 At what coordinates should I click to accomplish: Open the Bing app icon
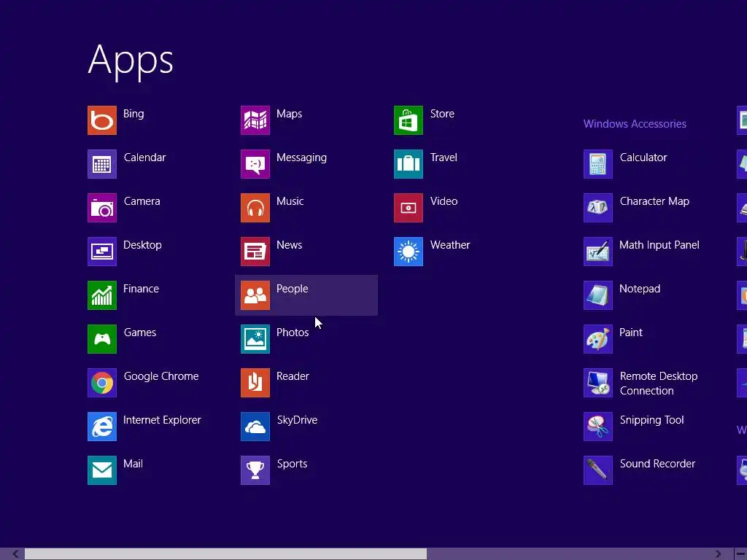coord(102,120)
